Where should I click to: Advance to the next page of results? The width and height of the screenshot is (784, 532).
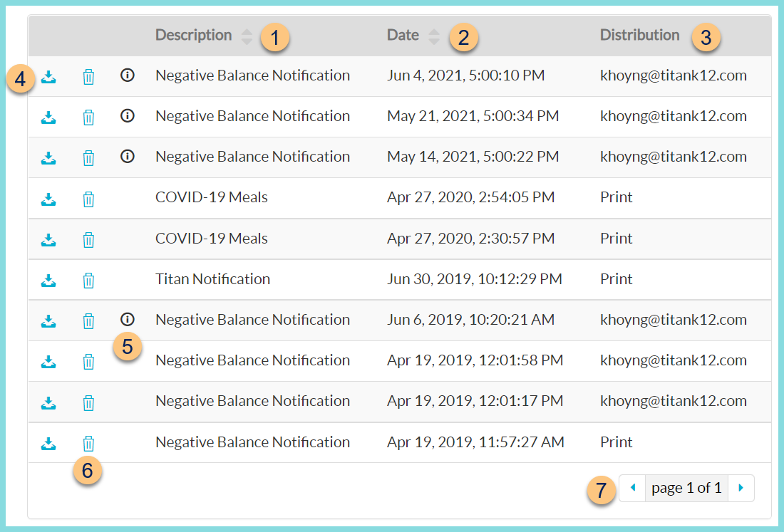click(741, 487)
